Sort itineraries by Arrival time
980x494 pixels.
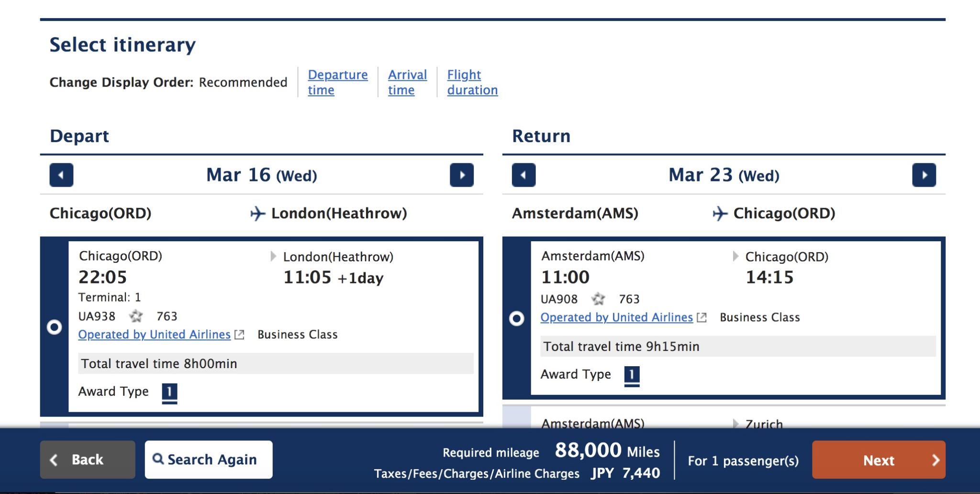click(x=407, y=82)
